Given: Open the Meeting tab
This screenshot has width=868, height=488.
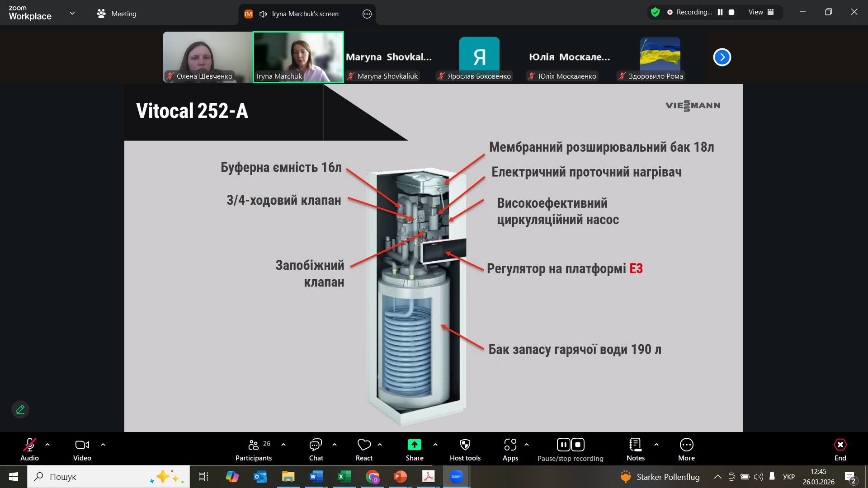Looking at the screenshot, I should point(117,14).
